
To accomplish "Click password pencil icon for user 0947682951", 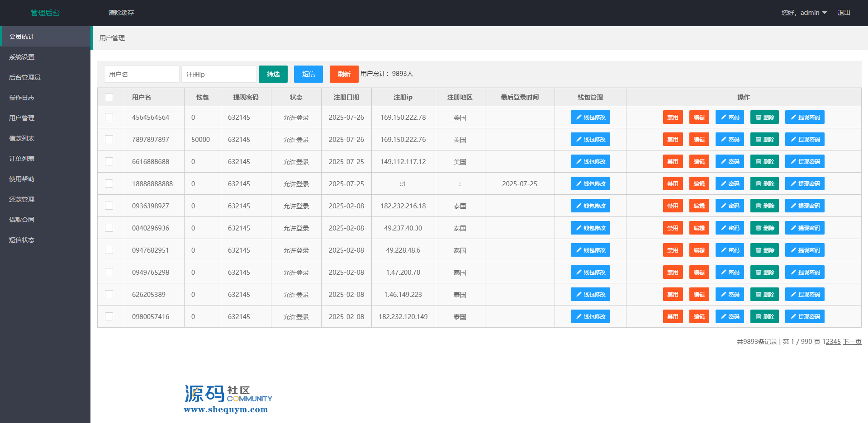I will [x=723, y=250].
